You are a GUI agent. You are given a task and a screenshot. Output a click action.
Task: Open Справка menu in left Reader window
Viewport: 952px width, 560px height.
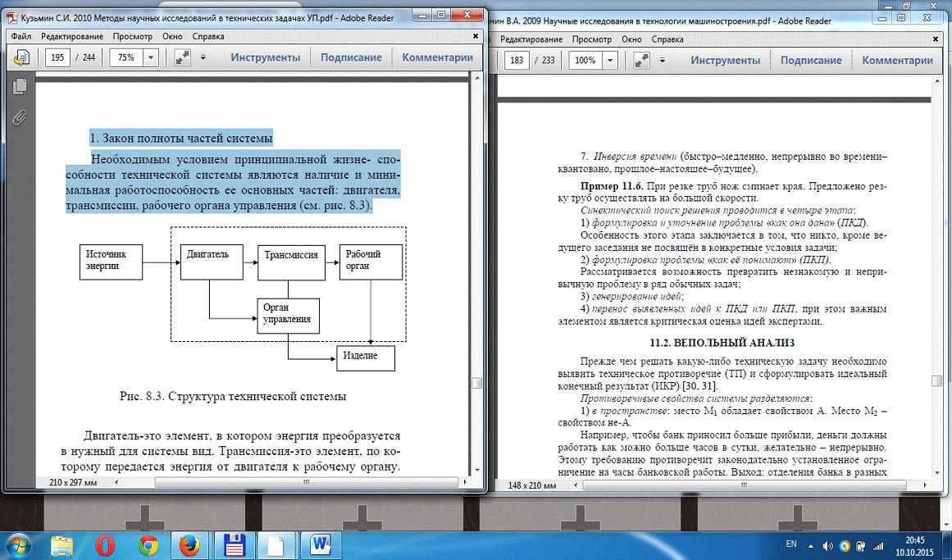click(x=208, y=36)
